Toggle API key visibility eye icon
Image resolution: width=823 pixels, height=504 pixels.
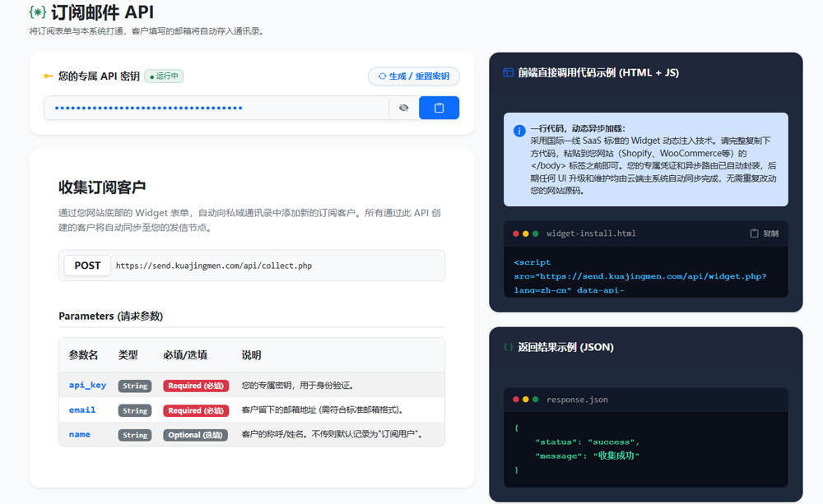403,108
